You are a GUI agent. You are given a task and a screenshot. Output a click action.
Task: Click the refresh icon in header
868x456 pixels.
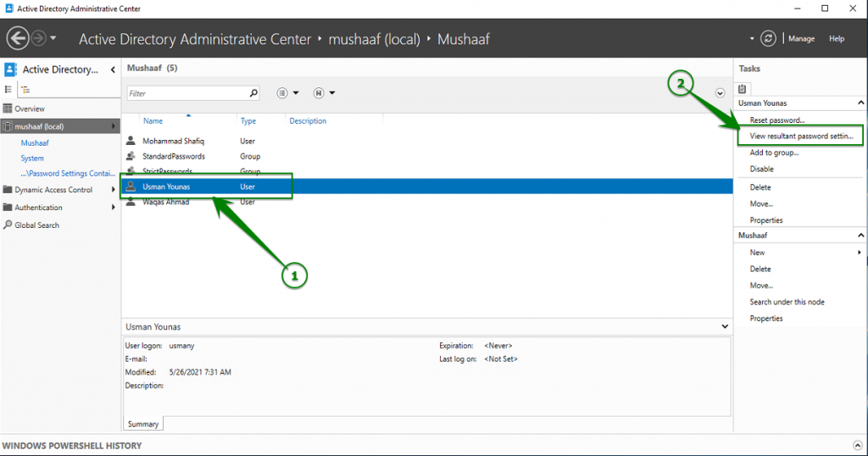click(x=768, y=39)
